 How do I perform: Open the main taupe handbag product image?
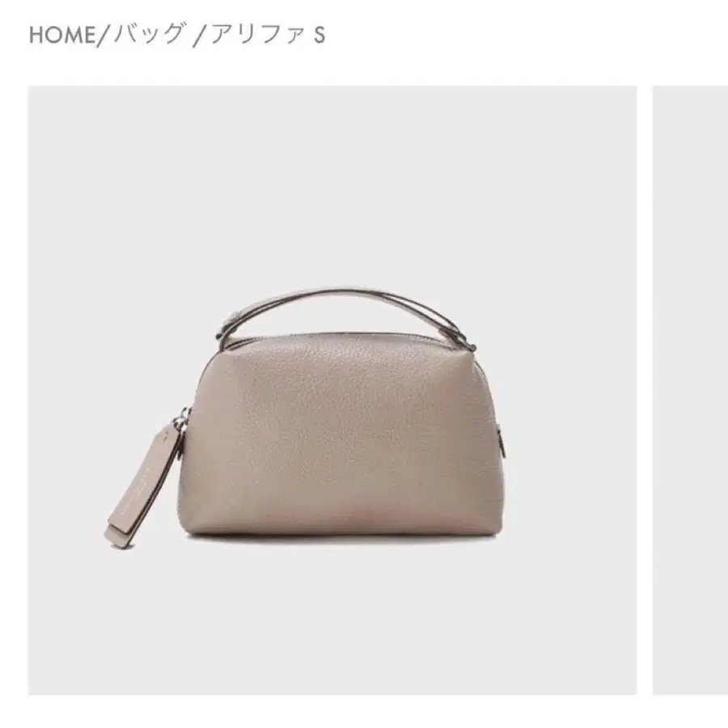[332, 390]
